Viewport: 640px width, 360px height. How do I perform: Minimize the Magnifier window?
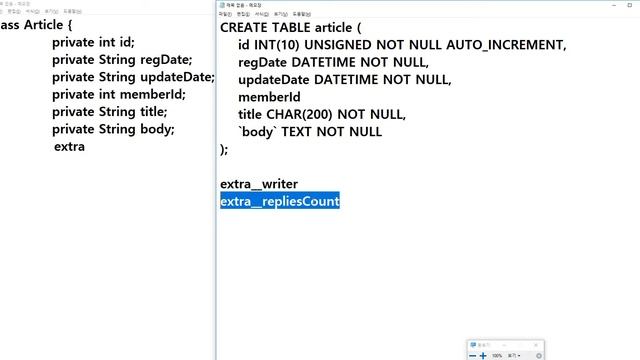[504, 345]
